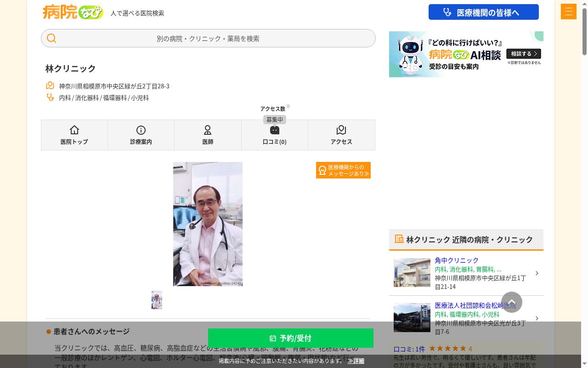Click the 人で選べる医院検索 tagline
Screen dimensions: 588x368
137,13
